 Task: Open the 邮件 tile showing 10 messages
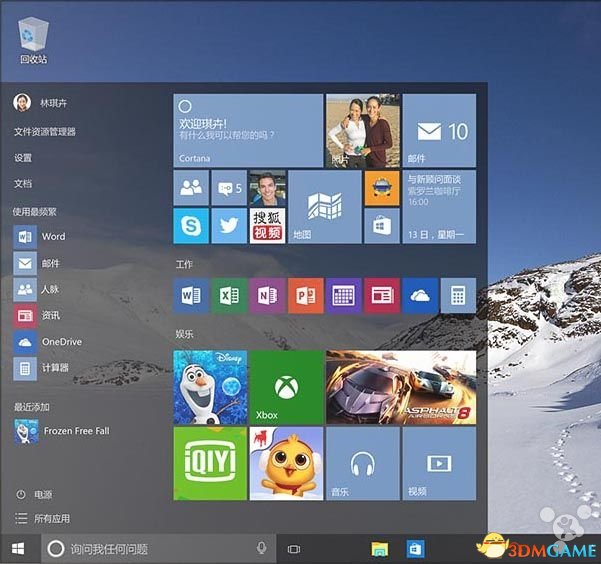point(439,130)
